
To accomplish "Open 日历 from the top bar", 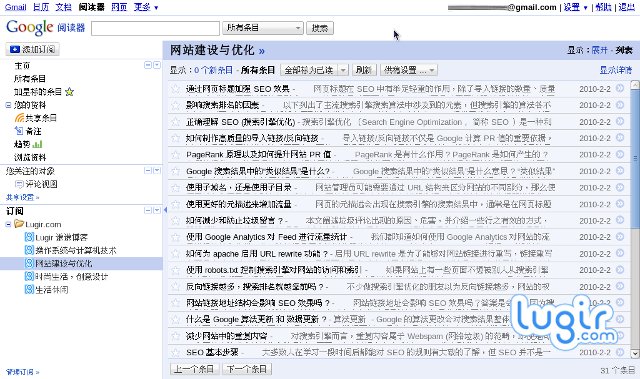I will (41, 7).
